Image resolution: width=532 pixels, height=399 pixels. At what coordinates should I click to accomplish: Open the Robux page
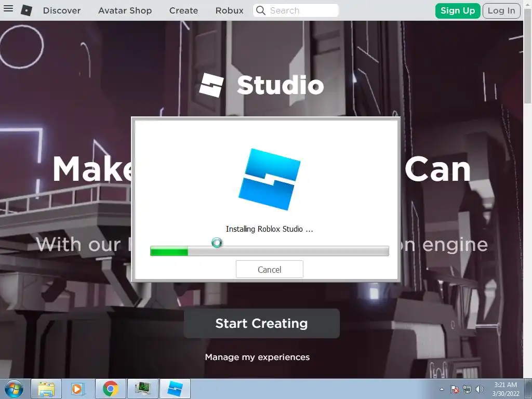229,10
